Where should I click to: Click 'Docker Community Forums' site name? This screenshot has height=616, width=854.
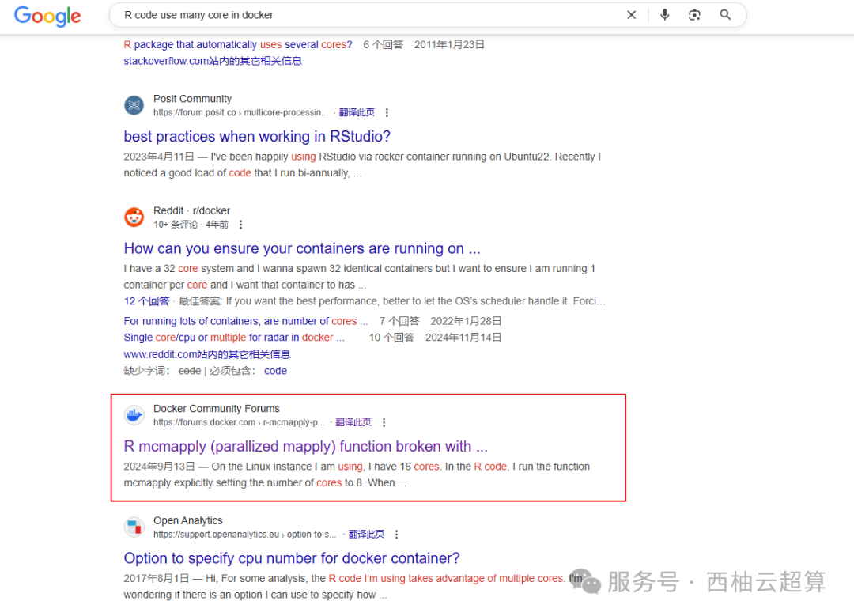pyautogui.click(x=216, y=409)
